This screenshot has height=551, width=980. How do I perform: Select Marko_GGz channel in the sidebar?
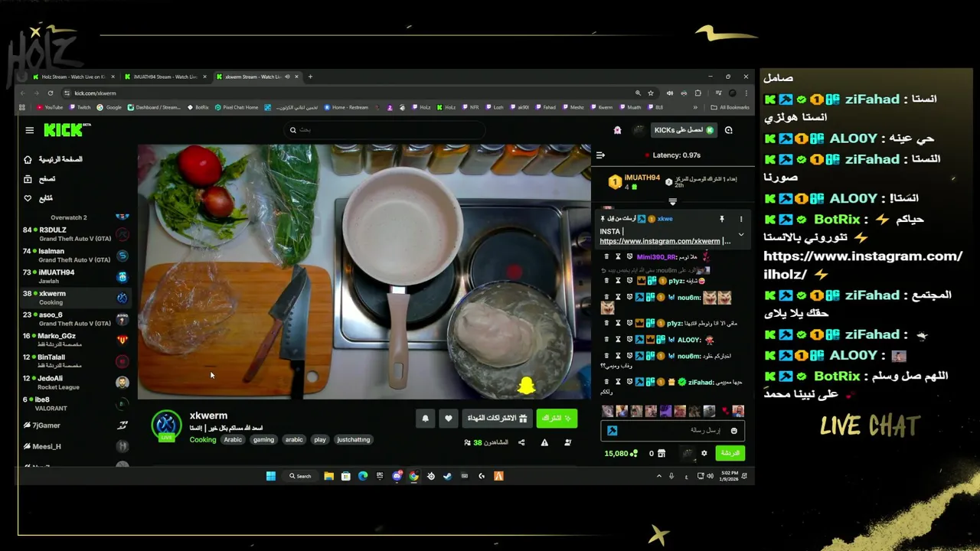(x=75, y=340)
